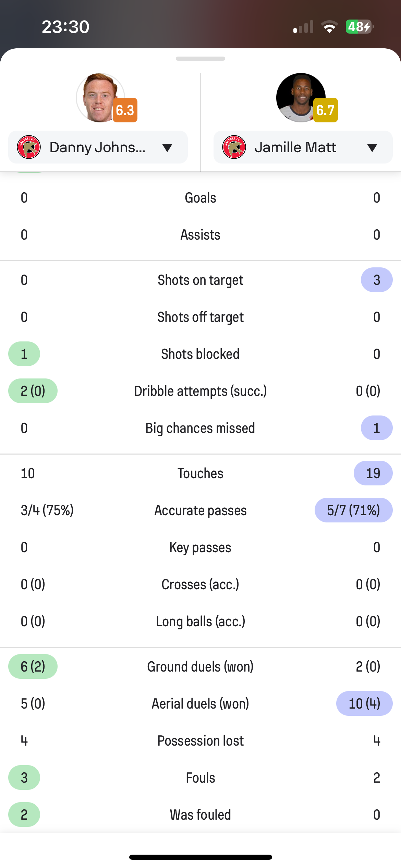Tap the 6.7 rating badge
The width and height of the screenshot is (401, 868).
[326, 110]
